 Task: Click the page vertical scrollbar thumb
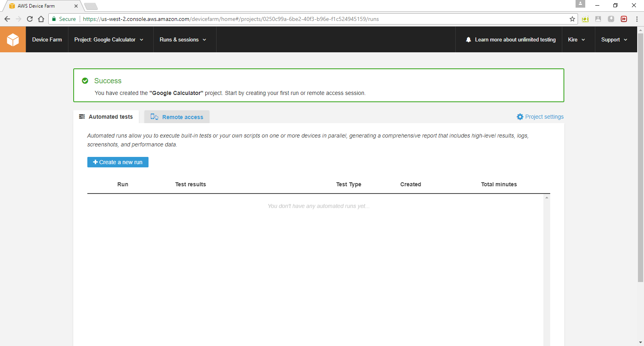[640, 157]
